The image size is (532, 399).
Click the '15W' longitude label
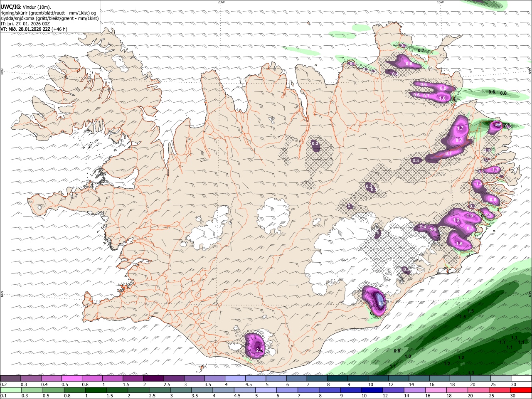pyautogui.click(x=440, y=2)
